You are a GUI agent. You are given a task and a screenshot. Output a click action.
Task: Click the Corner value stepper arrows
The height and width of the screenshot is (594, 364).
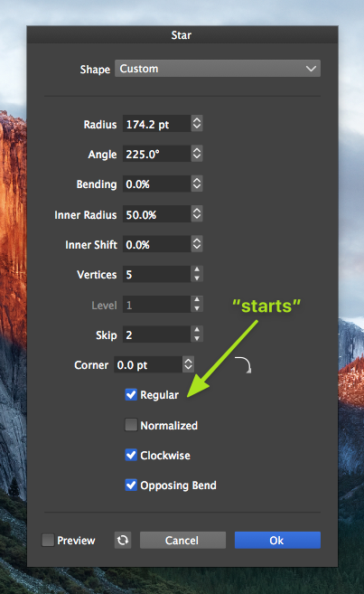pyautogui.click(x=188, y=364)
